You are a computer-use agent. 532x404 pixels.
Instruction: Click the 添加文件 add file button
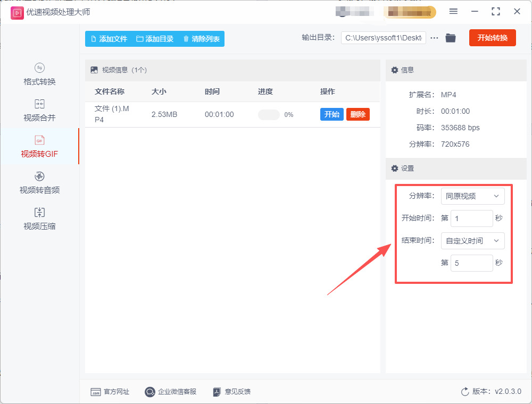[109, 39]
